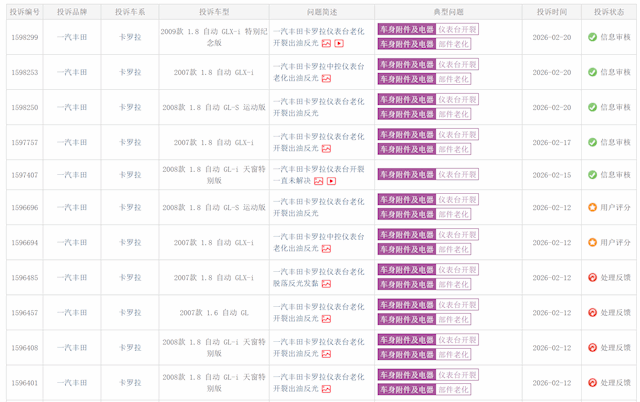Open complaint number 1598299
This screenshot has height=402, width=640.
(25, 37)
